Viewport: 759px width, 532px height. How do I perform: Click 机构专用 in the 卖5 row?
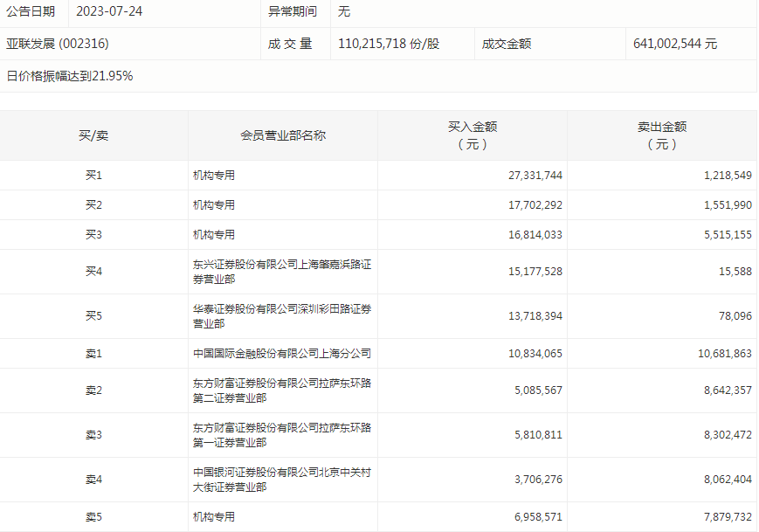[x=214, y=517]
